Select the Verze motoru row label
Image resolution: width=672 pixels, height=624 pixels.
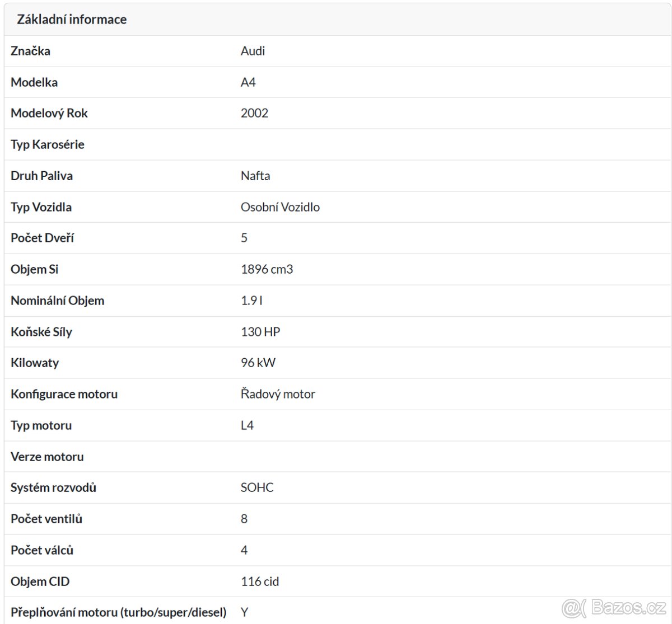pyautogui.click(x=47, y=457)
